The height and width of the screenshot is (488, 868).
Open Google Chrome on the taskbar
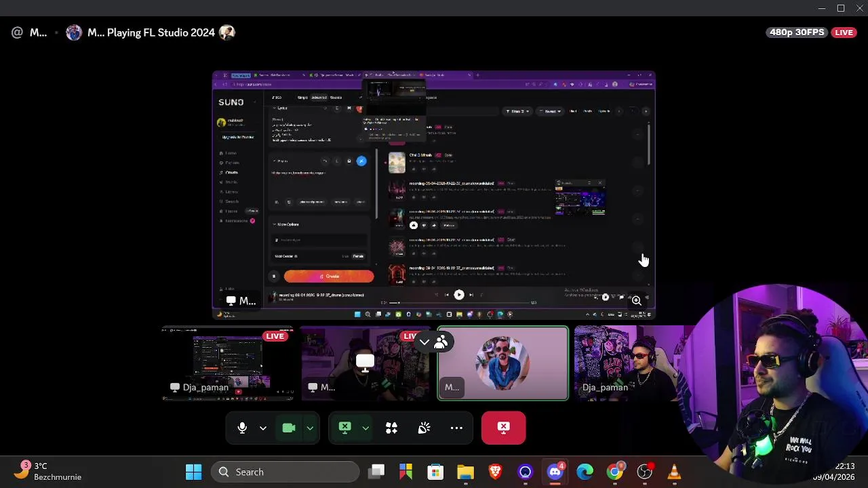pos(614,472)
